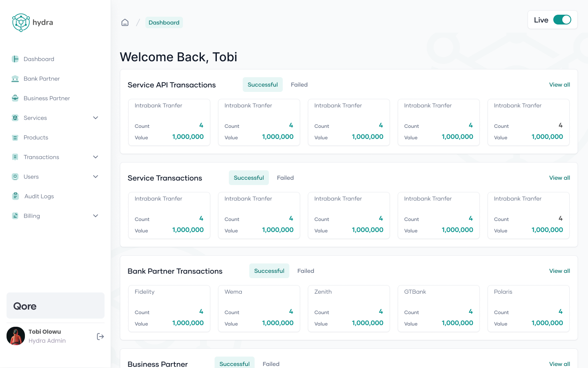Toggle the Live mode switch
Screen dimensions: 588x368
click(562, 20)
